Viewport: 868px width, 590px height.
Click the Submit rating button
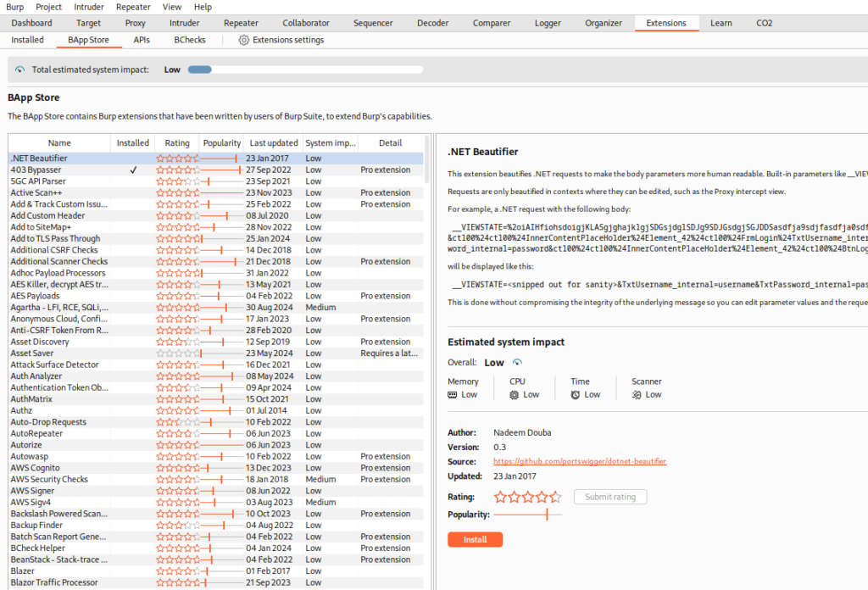(x=610, y=497)
